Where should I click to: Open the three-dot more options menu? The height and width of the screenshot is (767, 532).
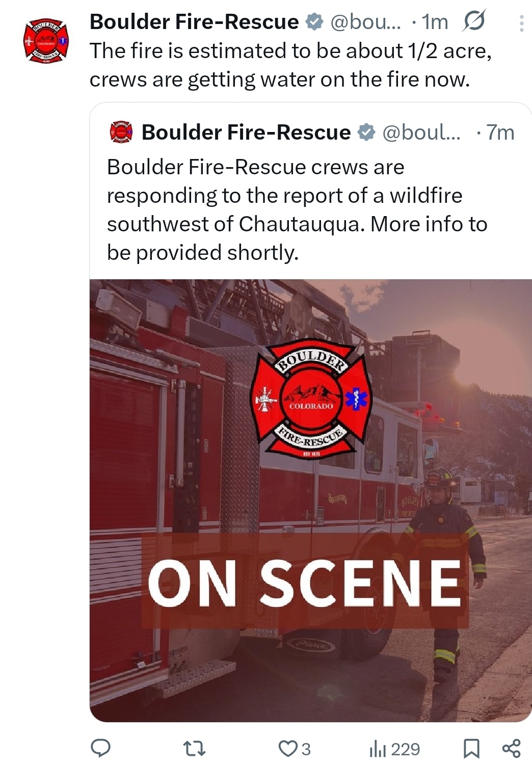(521, 23)
